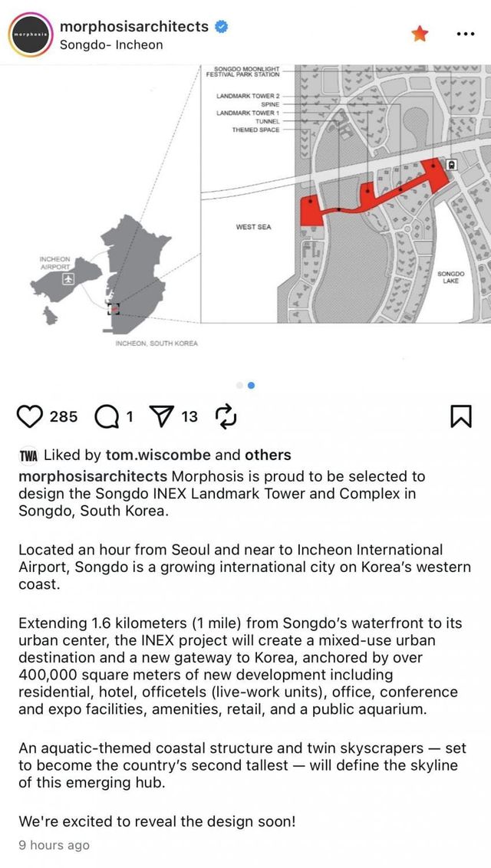The height and width of the screenshot is (868, 491).
Task: Open Songdo- Incheon location link
Action: [111, 45]
